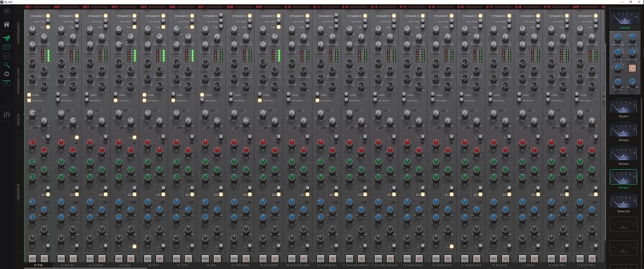This screenshot has width=644, height=269.
Task: Open the fader mixer icon in sidebar
Action: (6, 114)
